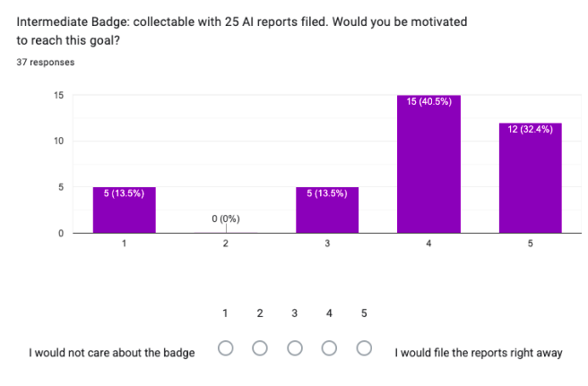Click the y-axis value 10
The height and width of the screenshot is (386, 588).
[x=58, y=141]
